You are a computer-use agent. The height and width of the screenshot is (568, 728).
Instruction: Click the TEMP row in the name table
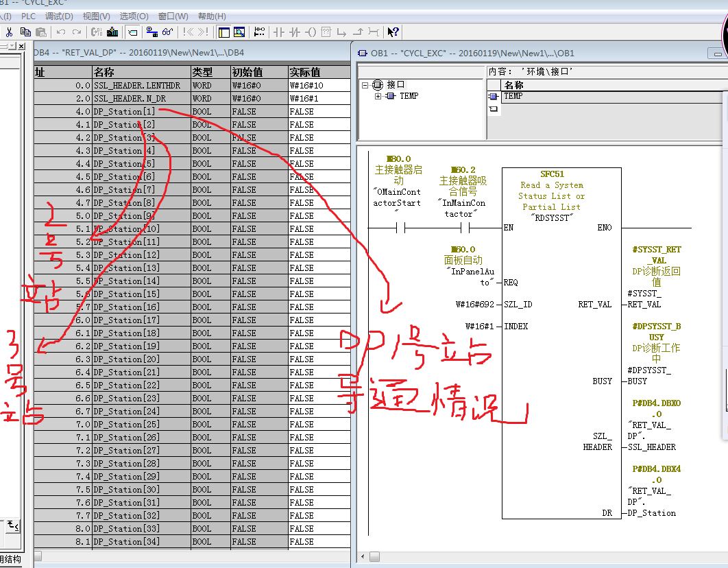click(x=613, y=96)
